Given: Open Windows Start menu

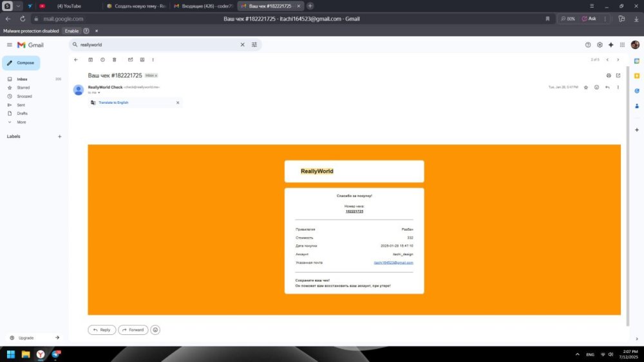Looking at the screenshot, I should (11, 354).
